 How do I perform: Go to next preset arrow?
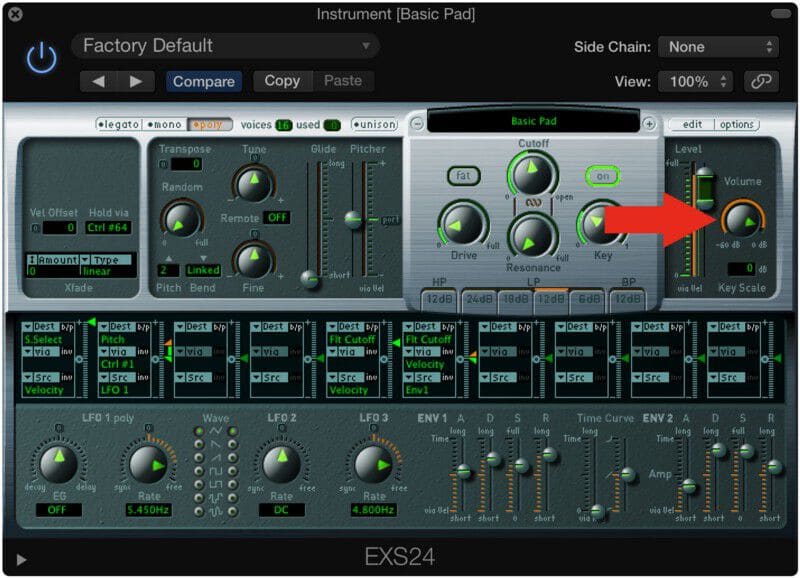pos(136,81)
